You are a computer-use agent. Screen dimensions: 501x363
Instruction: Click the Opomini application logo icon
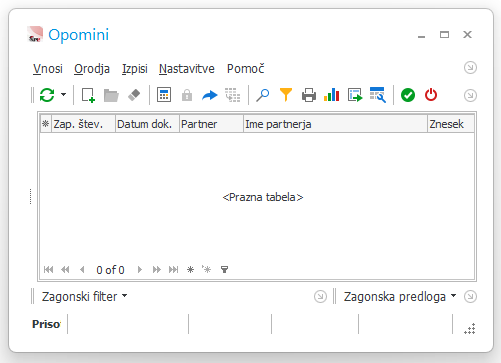click(x=35, y=34)
